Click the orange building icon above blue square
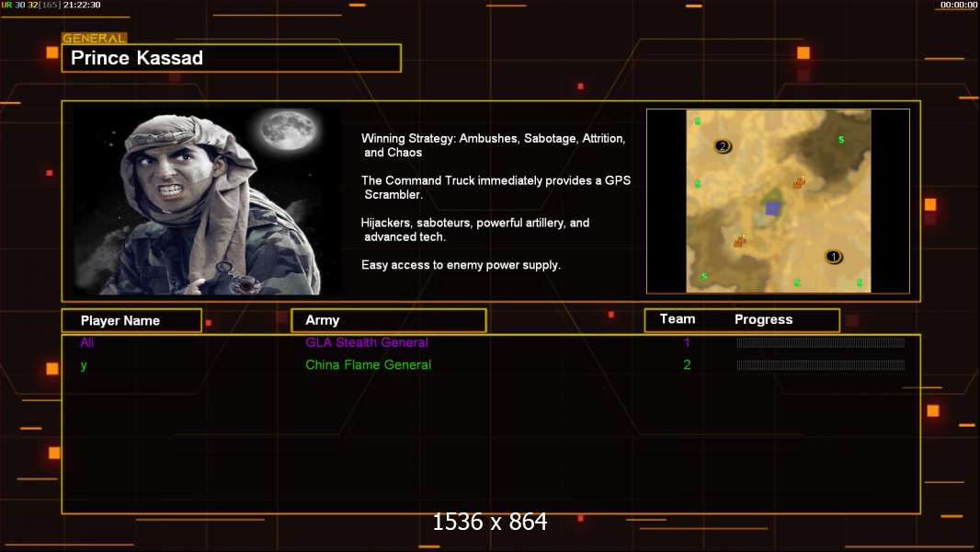This screenshot has width=980, height=552. click(x=799, y=182)
